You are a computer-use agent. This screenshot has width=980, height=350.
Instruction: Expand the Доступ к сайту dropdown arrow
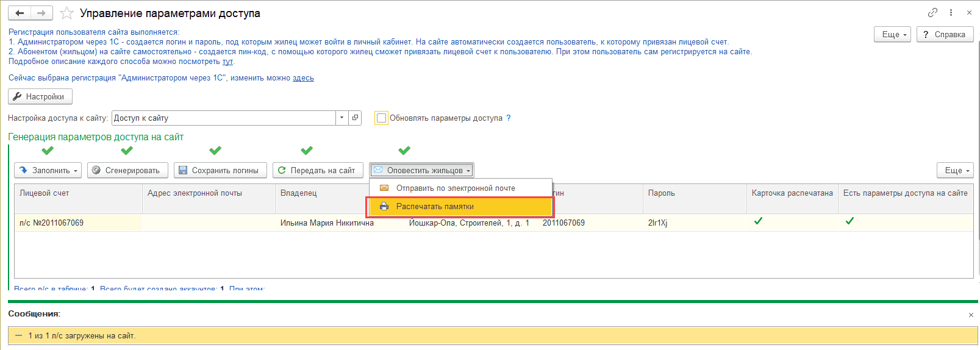[342, 118]
